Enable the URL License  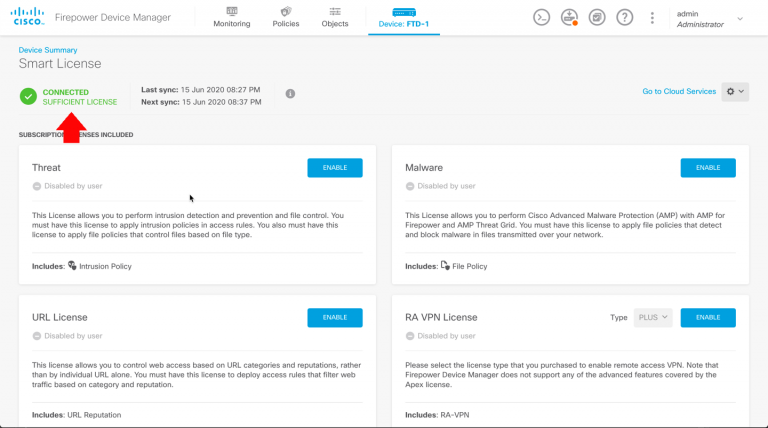point(335,317)
